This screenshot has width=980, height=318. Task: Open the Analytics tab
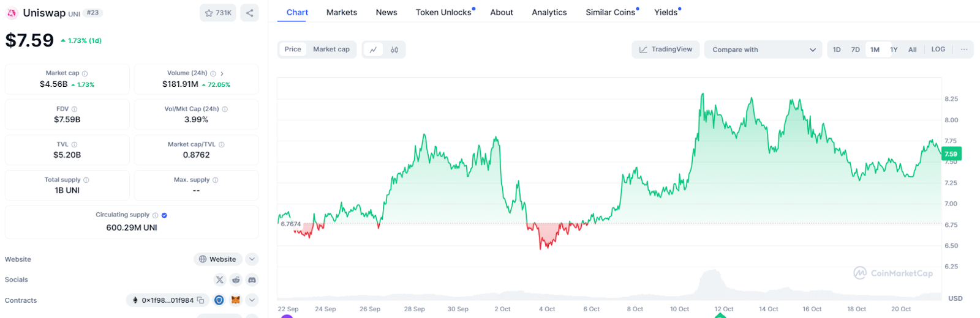pyautogui.click(x=549, y=12)
